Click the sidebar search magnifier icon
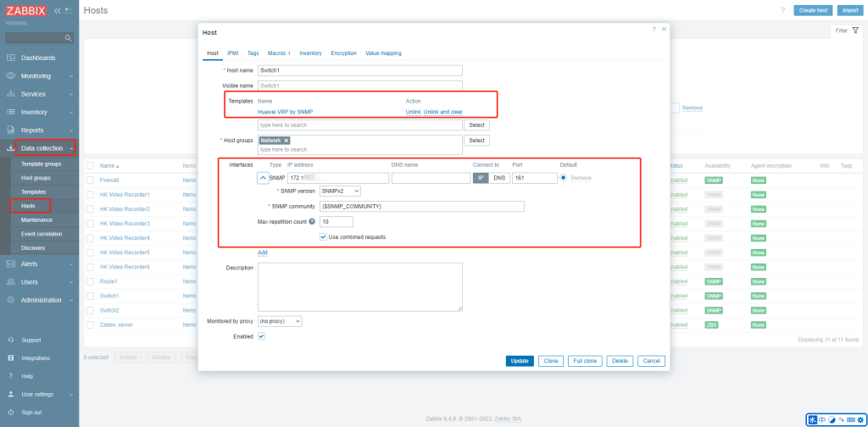 (68, 38)
